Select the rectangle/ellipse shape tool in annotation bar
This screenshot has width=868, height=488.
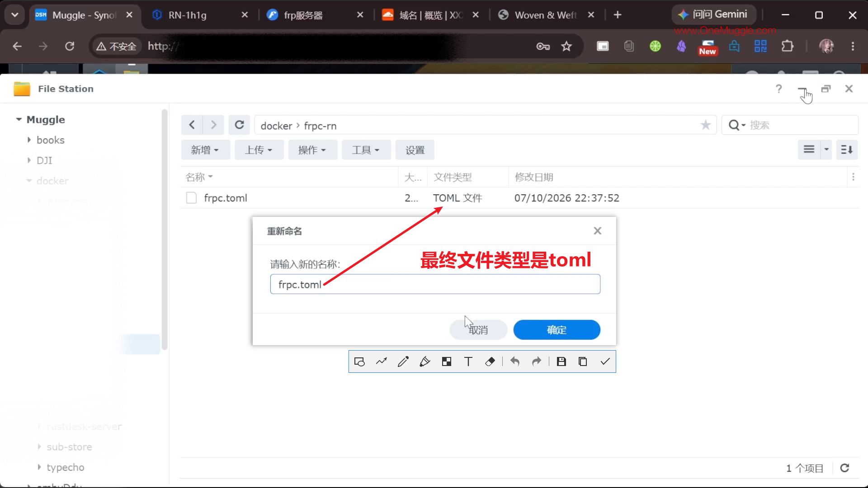tap(359, 361)
